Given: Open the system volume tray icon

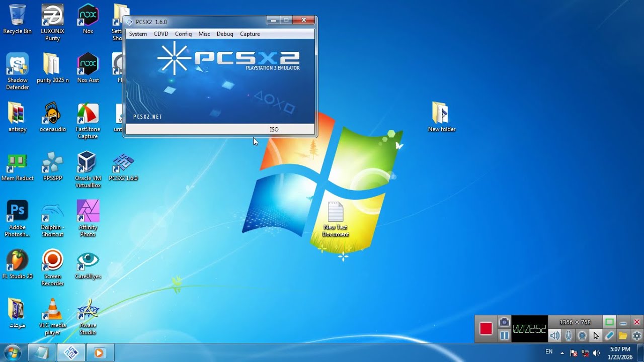Looking at the screenshot, I should pos(597,353).
